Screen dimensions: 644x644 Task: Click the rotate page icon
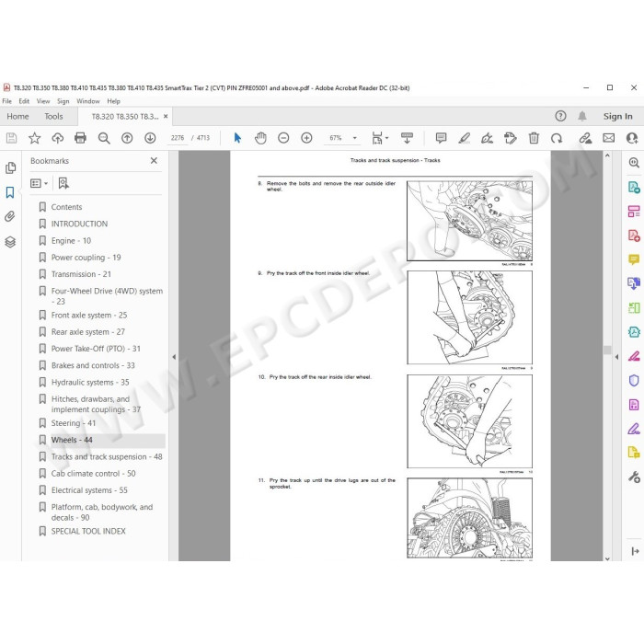point(557,138)
